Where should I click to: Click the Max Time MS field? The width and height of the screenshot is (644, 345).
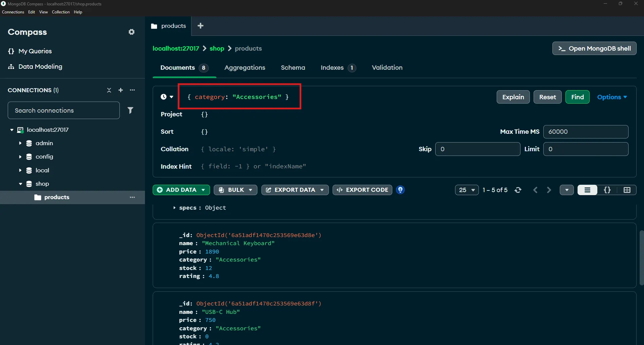tap(586, 131)
